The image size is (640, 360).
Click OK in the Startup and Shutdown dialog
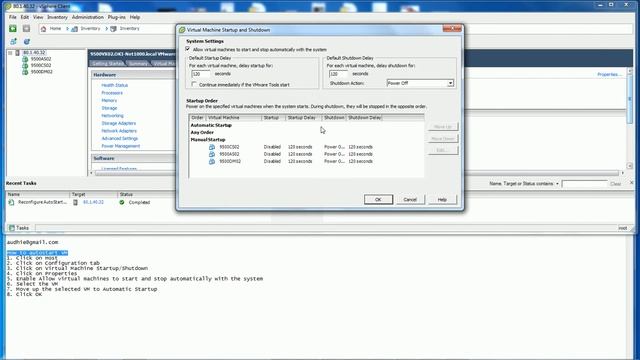pyautogui.click(x=378, y=200)
